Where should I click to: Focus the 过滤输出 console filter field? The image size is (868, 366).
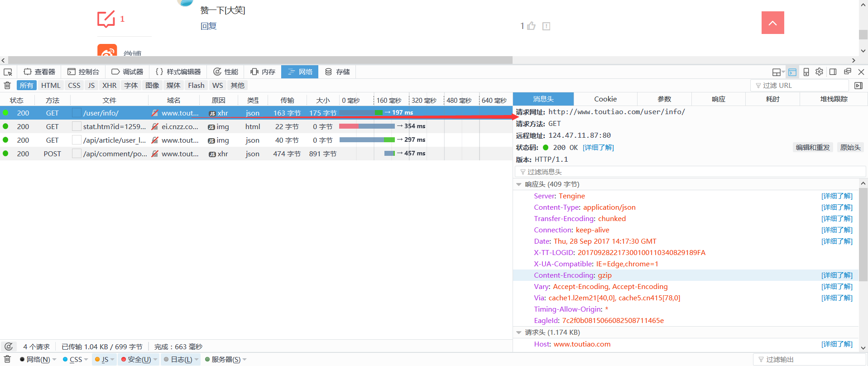[809, 359]
